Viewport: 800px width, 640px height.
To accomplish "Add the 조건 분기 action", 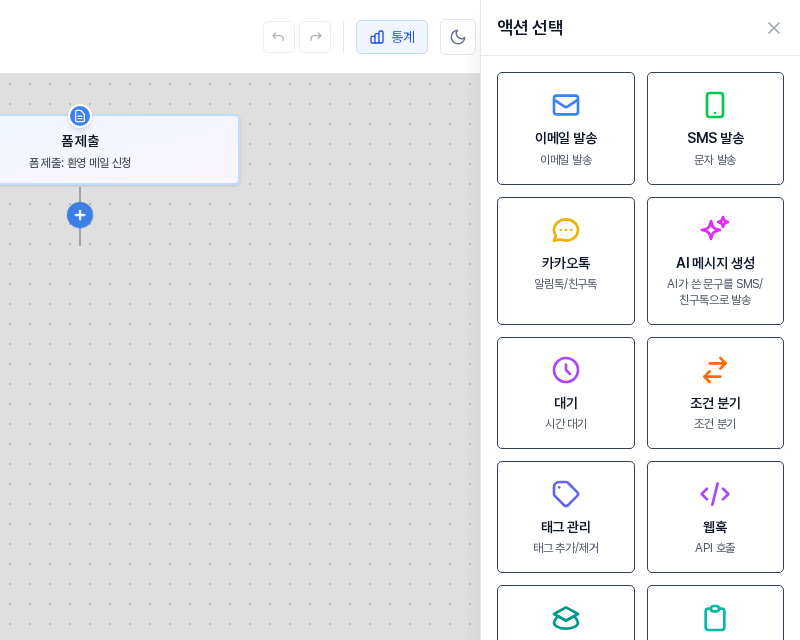I will point(715,393).
